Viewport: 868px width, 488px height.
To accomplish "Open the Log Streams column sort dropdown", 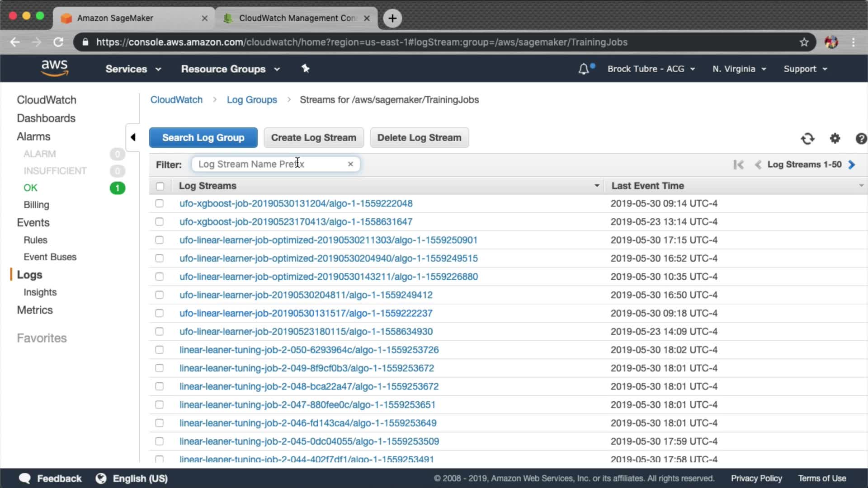I will pos(597,186).
